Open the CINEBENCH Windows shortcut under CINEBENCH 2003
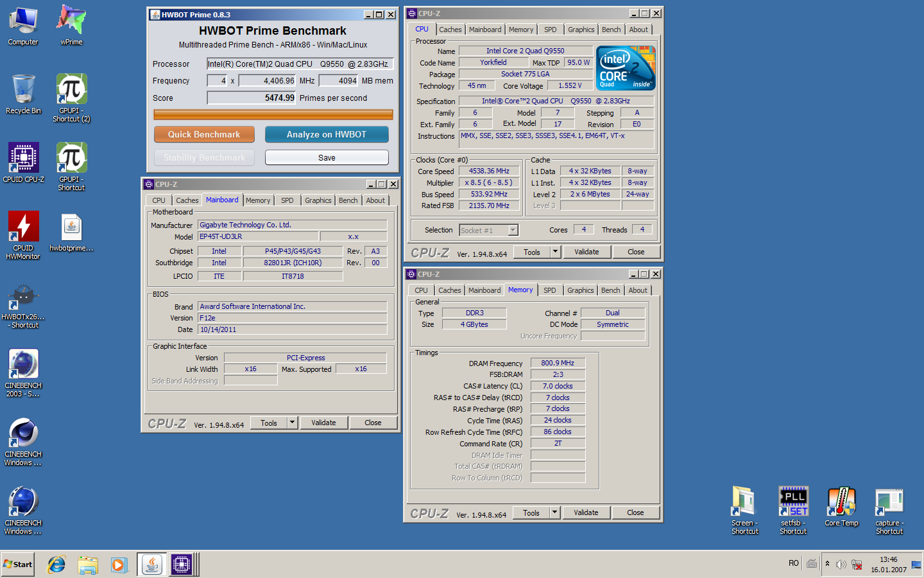The image size is (924, 578). pos(23,441)
